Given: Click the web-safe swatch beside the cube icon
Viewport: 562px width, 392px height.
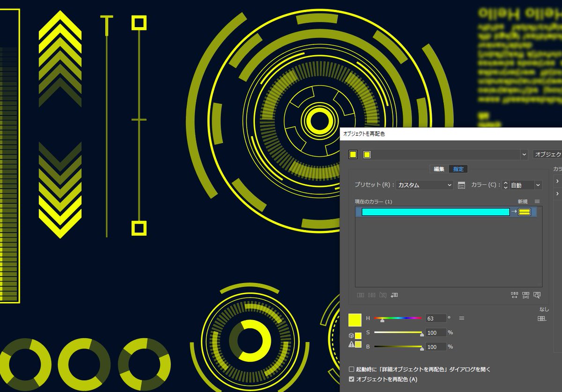Looking at the screenshot, I should point(358,335).
